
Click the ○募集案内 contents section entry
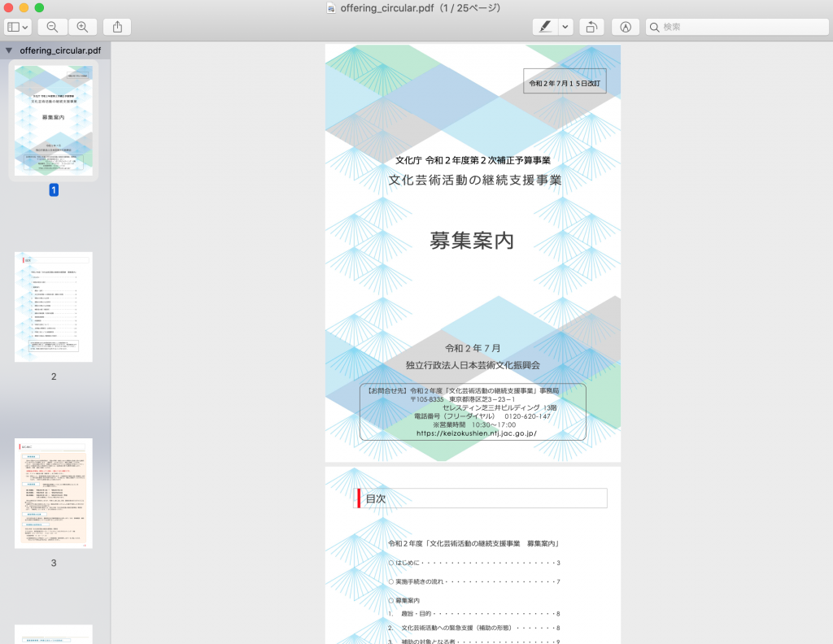click(x=404, y=600)
